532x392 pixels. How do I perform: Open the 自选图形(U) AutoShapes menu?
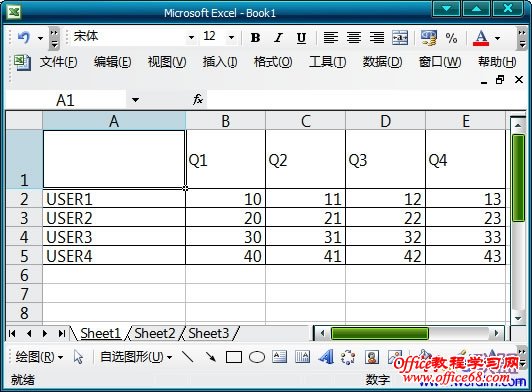pyautogui.click(x=136, y=357)
